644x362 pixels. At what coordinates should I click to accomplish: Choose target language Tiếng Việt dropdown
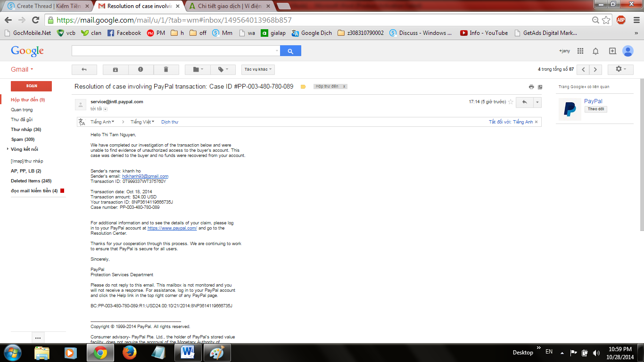(x=142, y=122)
